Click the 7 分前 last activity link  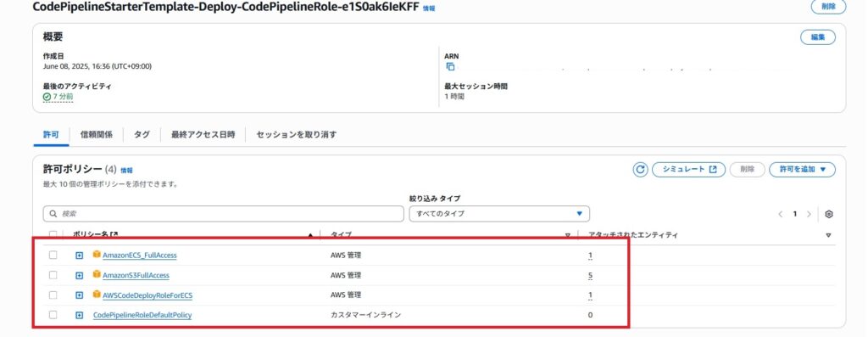(x=63, y=97)
